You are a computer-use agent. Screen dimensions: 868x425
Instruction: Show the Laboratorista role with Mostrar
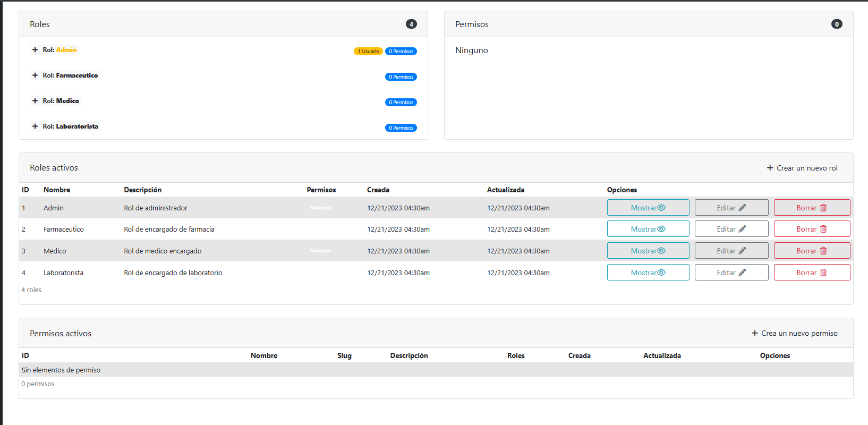[x=648, y=273]
